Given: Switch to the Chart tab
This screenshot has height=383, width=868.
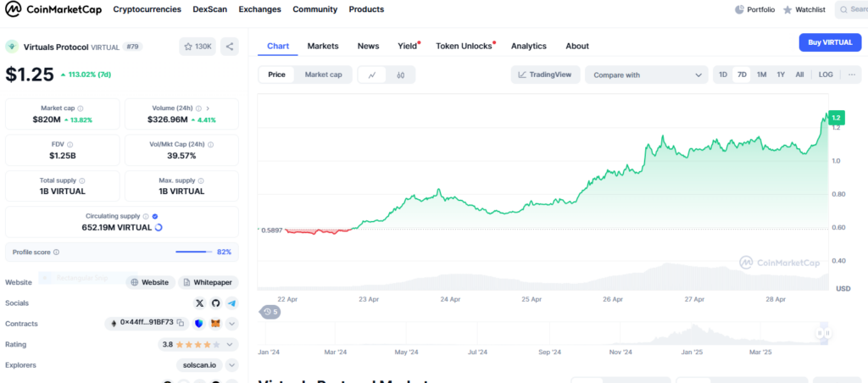Looking at the screenshot, I should pos(278,46).
